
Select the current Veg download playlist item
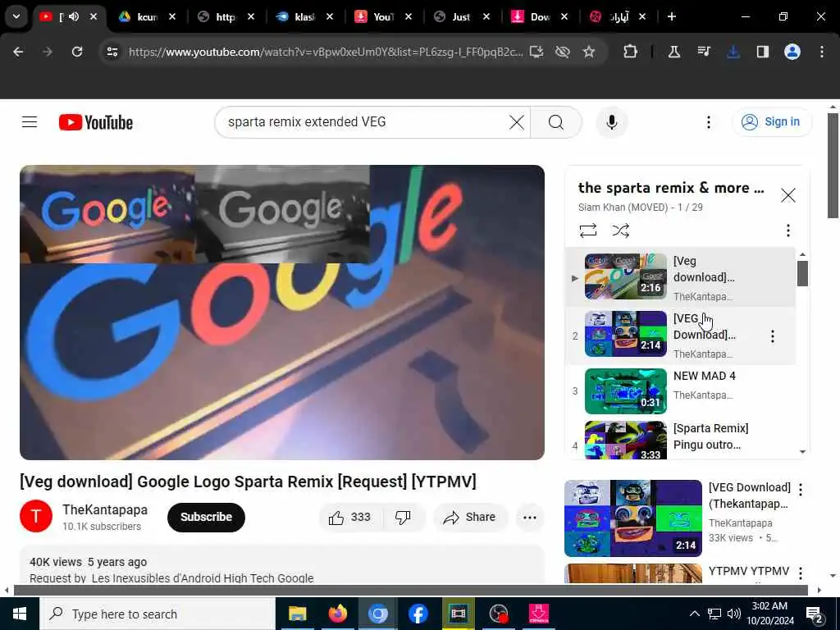[680, 276]
